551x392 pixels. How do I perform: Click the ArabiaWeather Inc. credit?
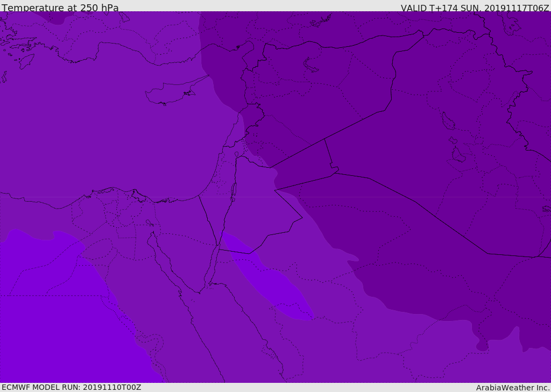513,388
